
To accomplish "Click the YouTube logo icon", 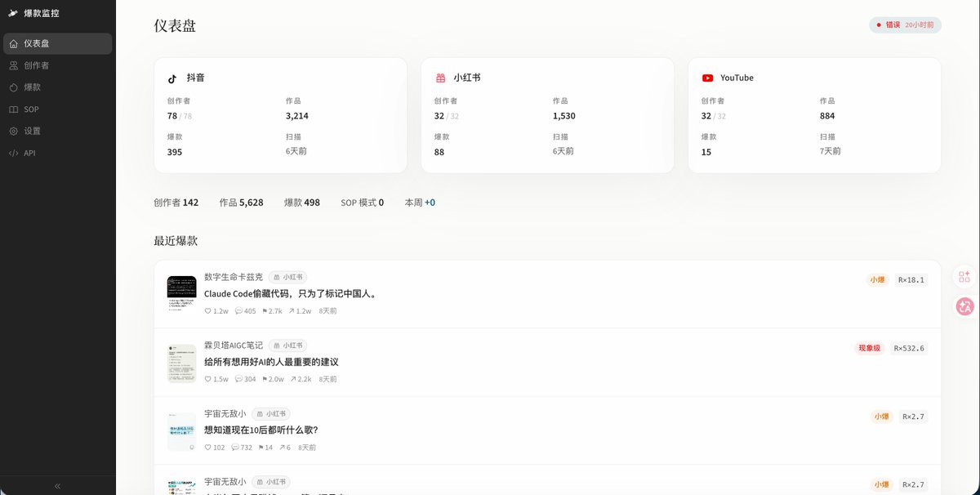I will [x=707, y=78].
